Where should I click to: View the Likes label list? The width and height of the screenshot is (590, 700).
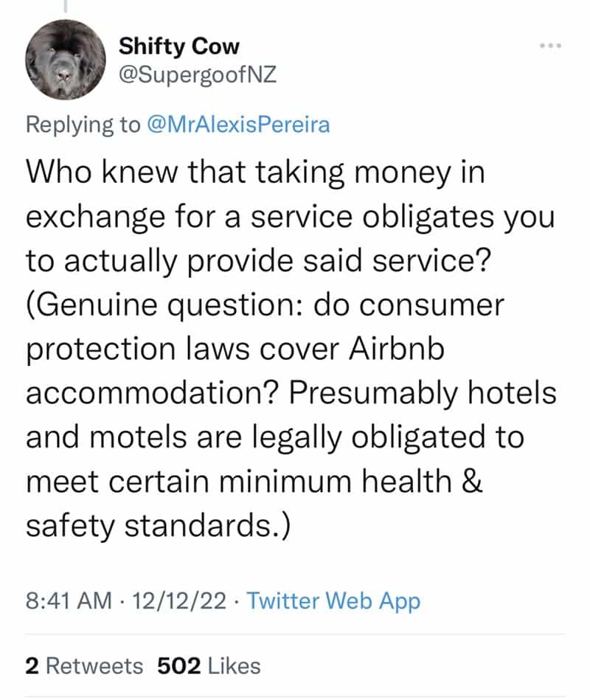235,666
